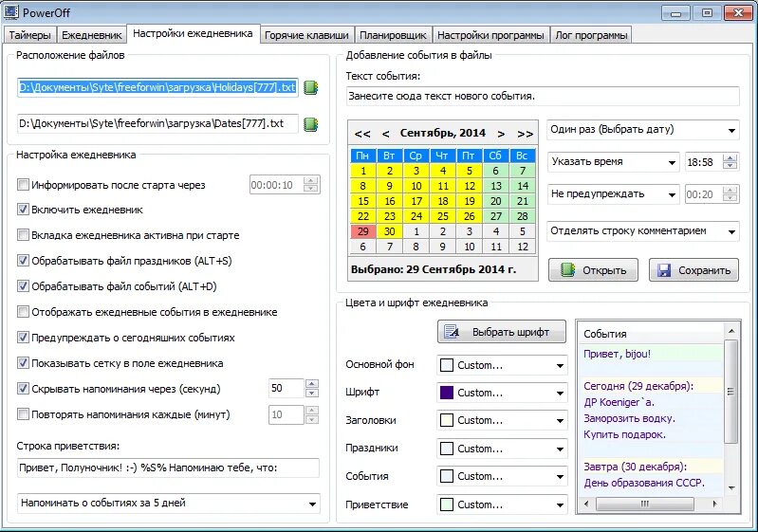758x532 pixels.
Task: Select September 6 in the calendar
Action: pyautogui.click(x=495, y=171)
